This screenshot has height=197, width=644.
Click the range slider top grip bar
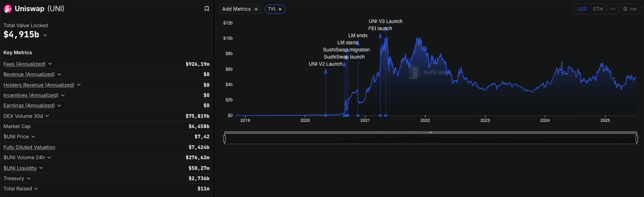coord(430,133)
